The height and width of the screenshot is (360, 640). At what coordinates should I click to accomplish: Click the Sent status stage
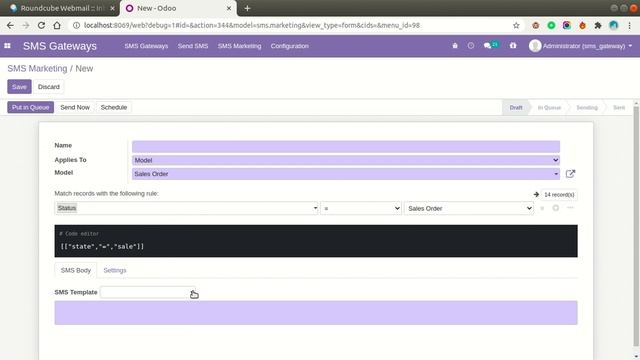click(x=619, y=107)
